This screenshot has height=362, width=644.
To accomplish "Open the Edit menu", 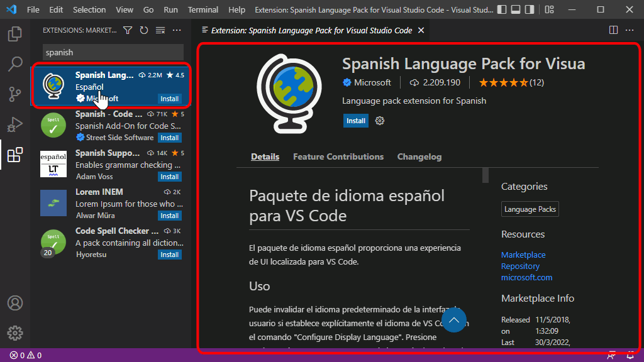I will 56,9.
